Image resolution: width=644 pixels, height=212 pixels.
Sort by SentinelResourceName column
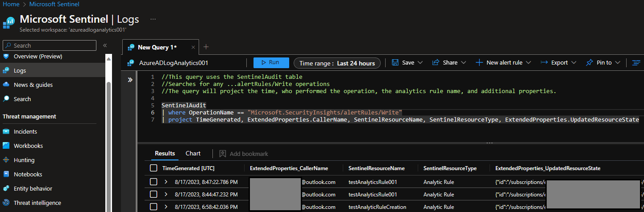click(x=376, y=168)
